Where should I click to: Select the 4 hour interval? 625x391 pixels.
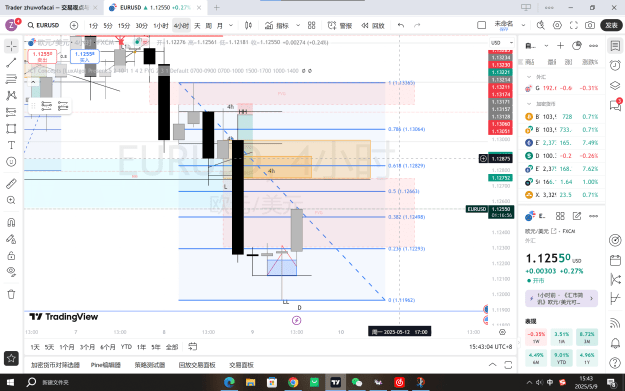(x=181, y=26)
